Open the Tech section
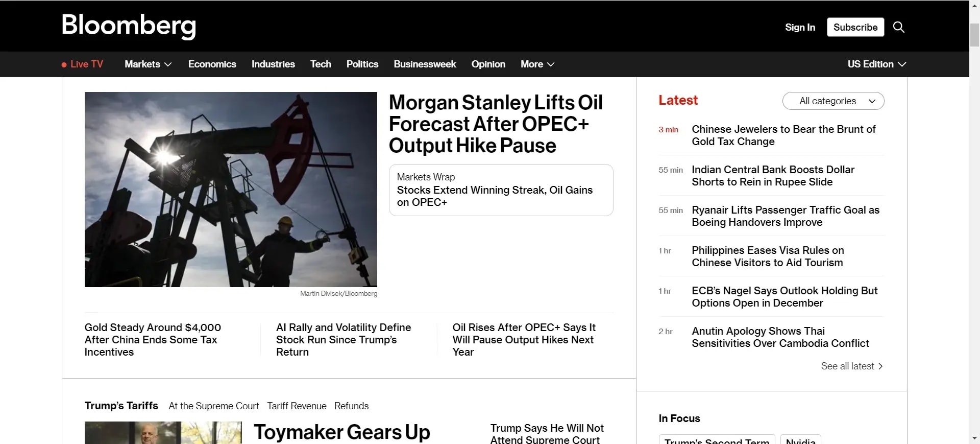Viewport: 980px width, 444px height. click(321, 64)
